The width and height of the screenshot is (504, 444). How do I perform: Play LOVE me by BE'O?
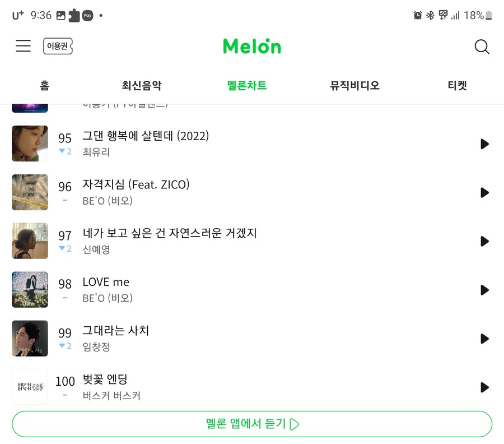tap(484, 290)
